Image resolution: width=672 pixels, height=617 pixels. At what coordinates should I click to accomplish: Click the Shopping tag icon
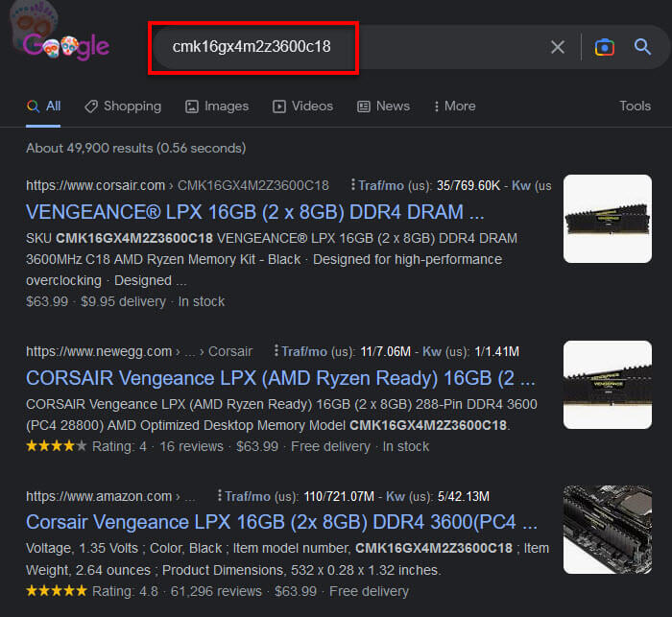[x=91, y=107]
